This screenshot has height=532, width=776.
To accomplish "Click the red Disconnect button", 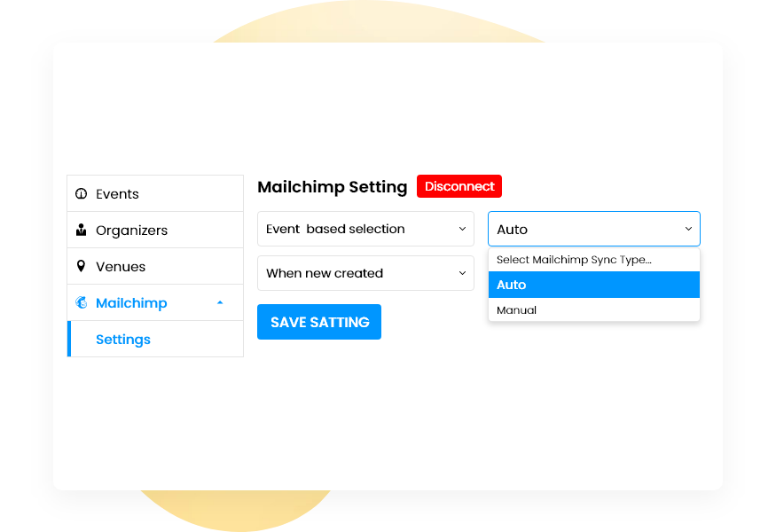I will point(459,186).
